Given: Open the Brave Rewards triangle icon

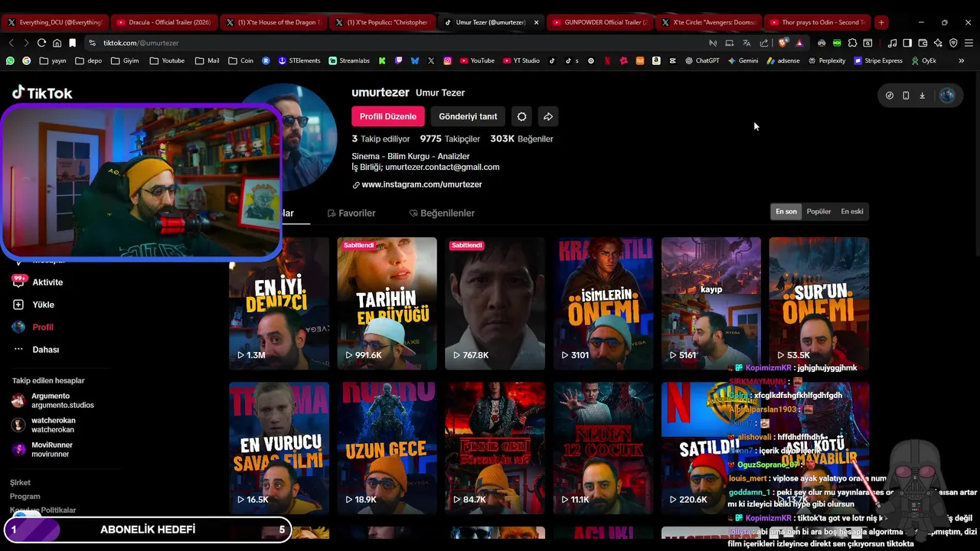Looking at the screenshot, I should point(799,43).
